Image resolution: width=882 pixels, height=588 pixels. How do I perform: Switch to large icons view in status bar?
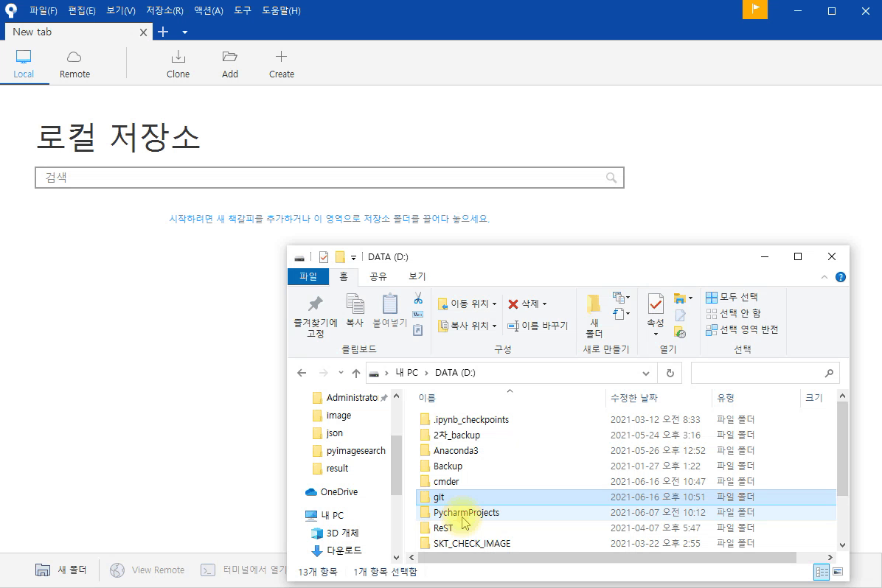[x=838, y=573]
